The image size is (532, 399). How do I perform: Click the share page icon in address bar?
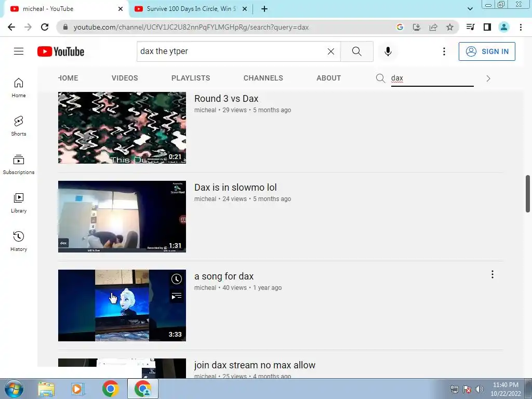(x=433, y=27)
